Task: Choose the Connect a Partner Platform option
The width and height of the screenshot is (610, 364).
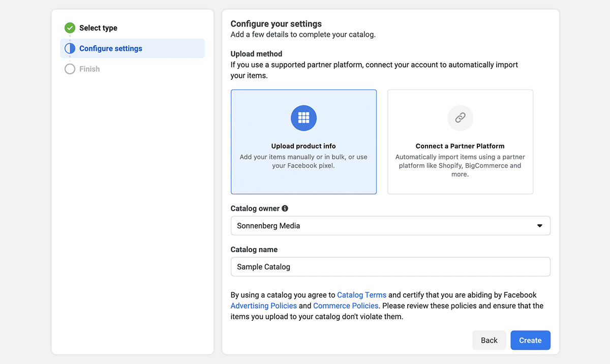Action: [x=460, y=146]
